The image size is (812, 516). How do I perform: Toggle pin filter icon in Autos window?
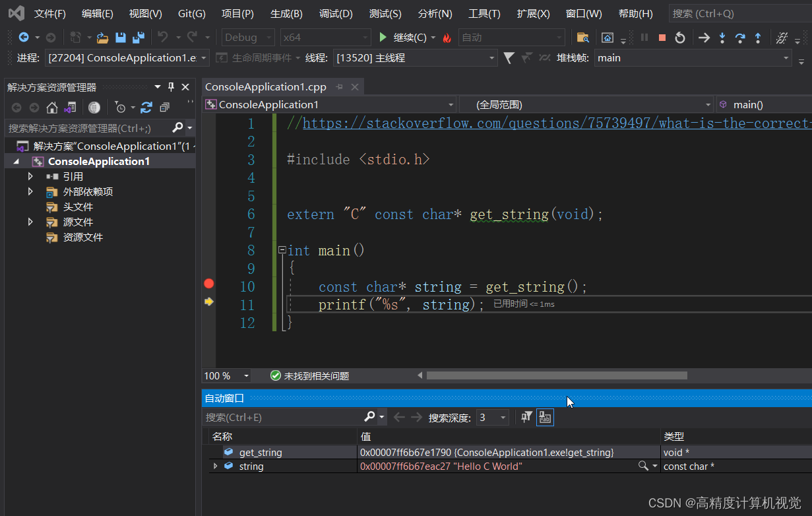(526, 417)
